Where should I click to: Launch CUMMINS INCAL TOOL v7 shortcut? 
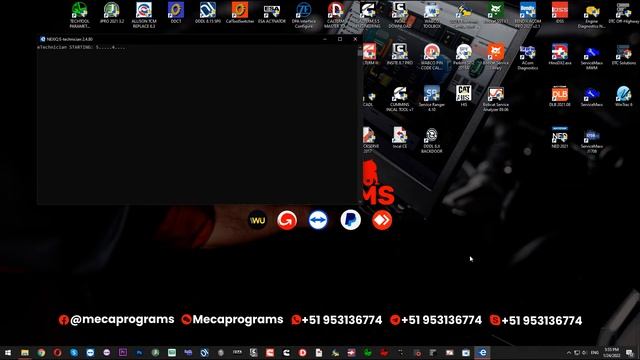(400, 98)
